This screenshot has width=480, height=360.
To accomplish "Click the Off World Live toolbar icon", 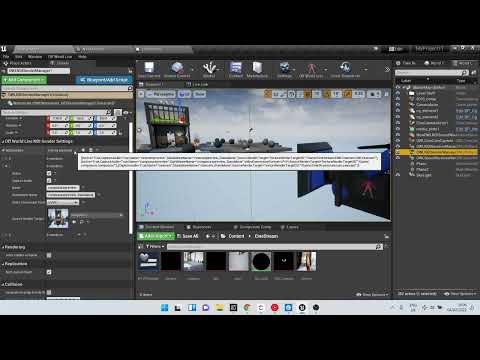I will (x=311, y=70).
